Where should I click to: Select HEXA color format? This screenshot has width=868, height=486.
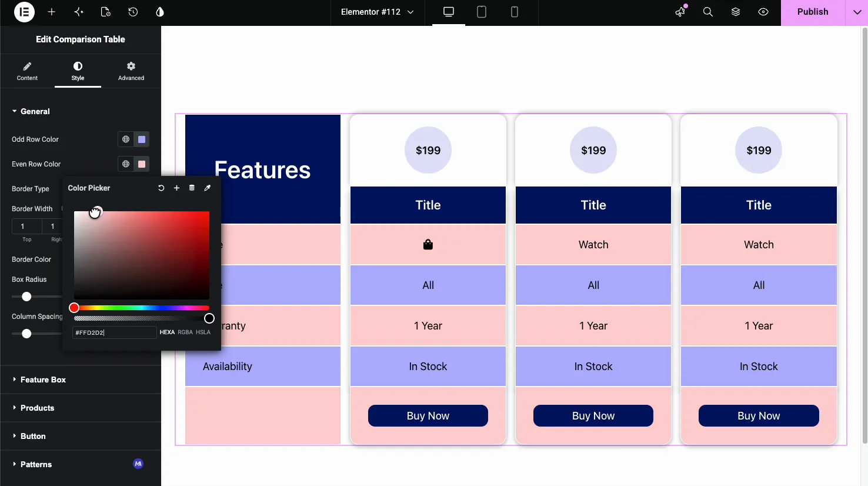(x=167, y=332)
